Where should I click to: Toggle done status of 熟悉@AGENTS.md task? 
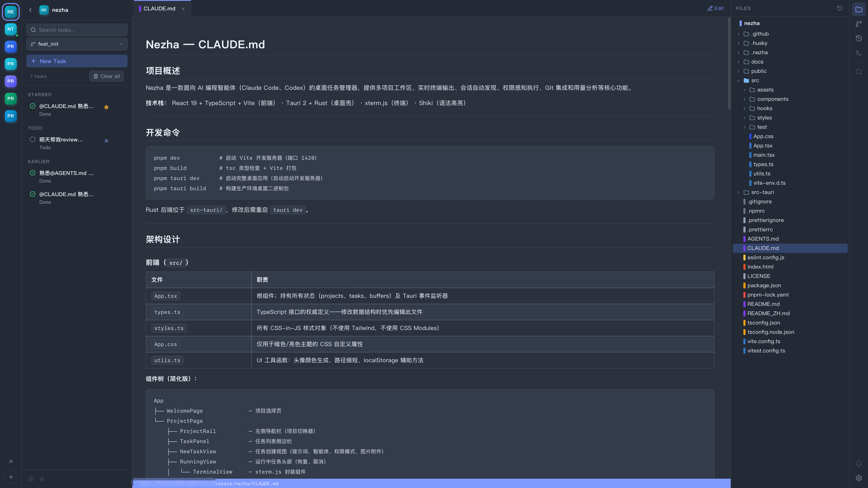[x=33, y=173]
